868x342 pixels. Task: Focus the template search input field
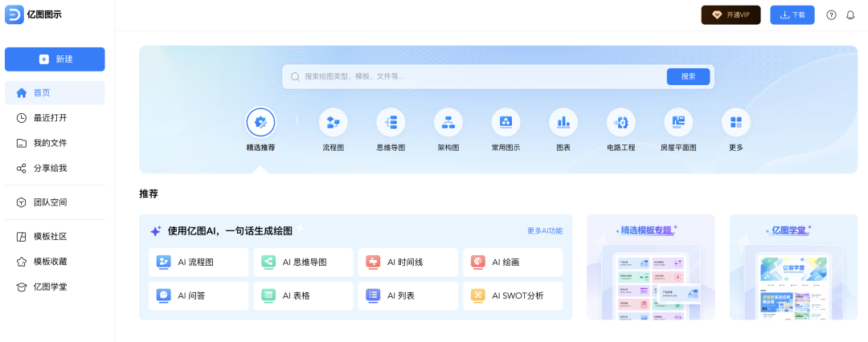coord(476,77)
